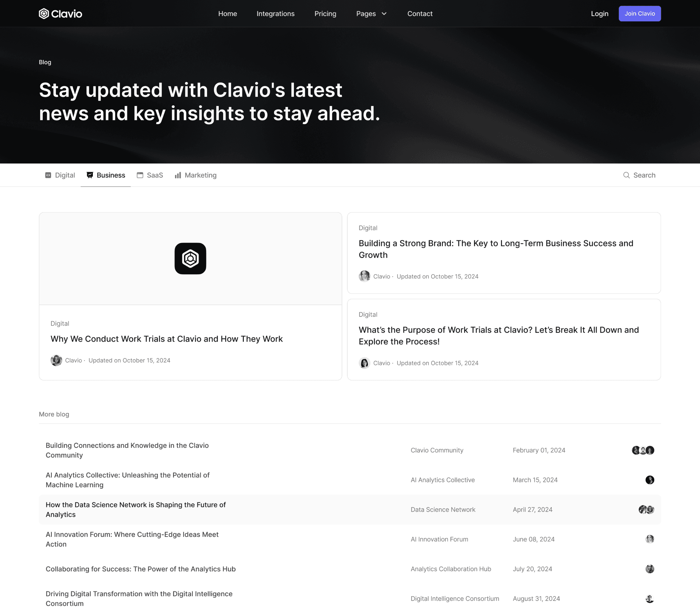This screenshot has width=700, height=615.
Task: Click the date June 08, 2024
Action: pos(534,539)
